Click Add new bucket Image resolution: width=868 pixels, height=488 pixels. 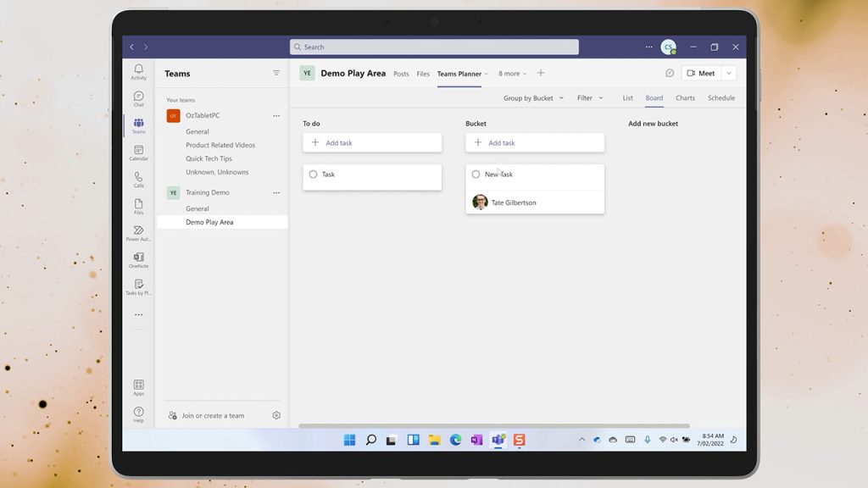654,124
